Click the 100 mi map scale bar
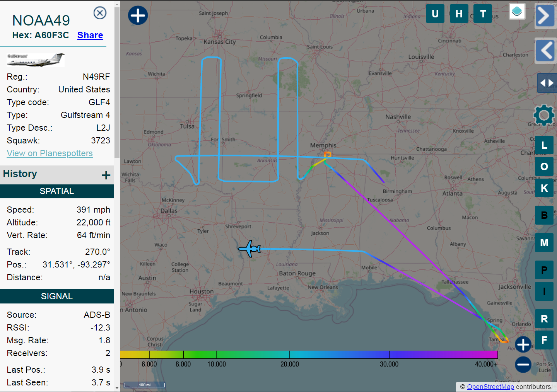Screen dimensions: 557x392 pos(145,385)
